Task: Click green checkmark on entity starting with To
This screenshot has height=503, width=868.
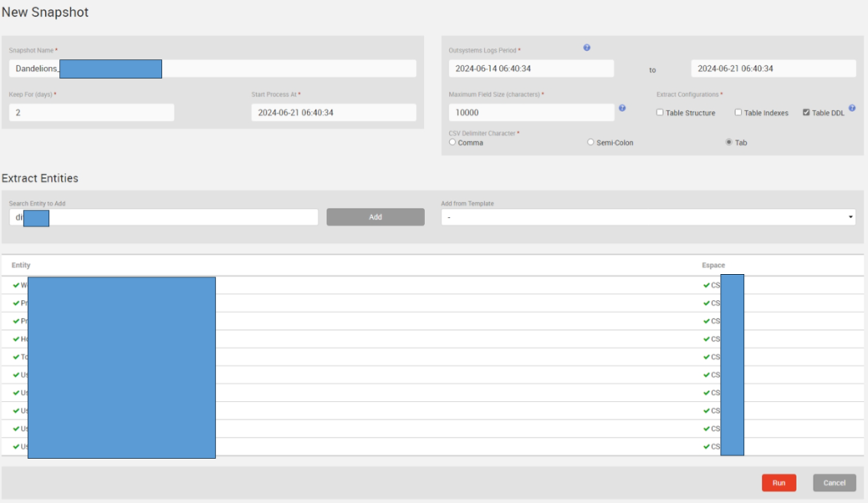Action: (16, 356)
